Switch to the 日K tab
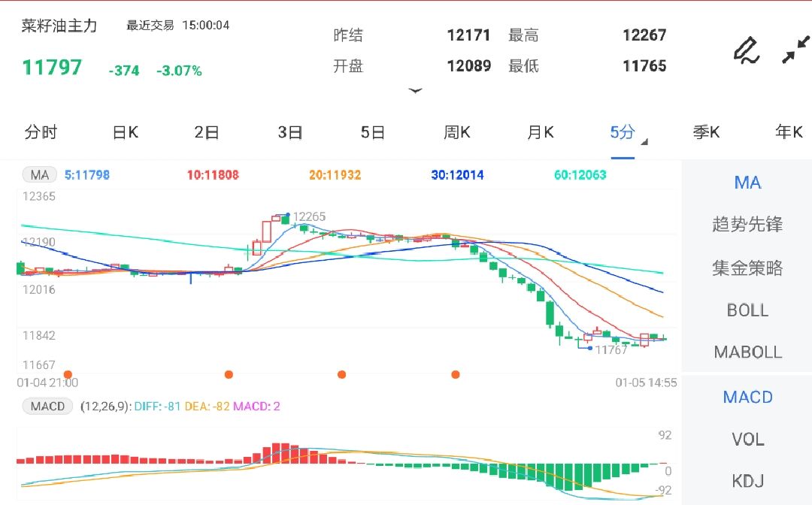The height and width of the screenshot is (505, 812). [126, 132]
